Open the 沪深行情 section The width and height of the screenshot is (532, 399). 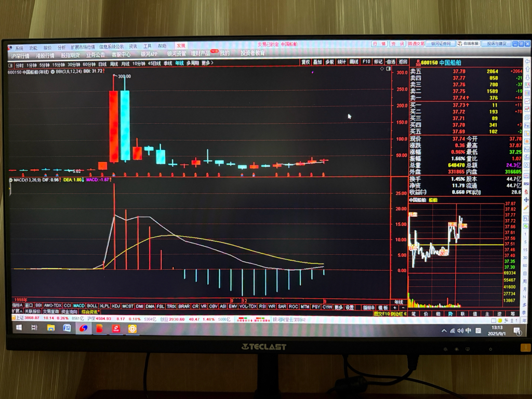20,56
